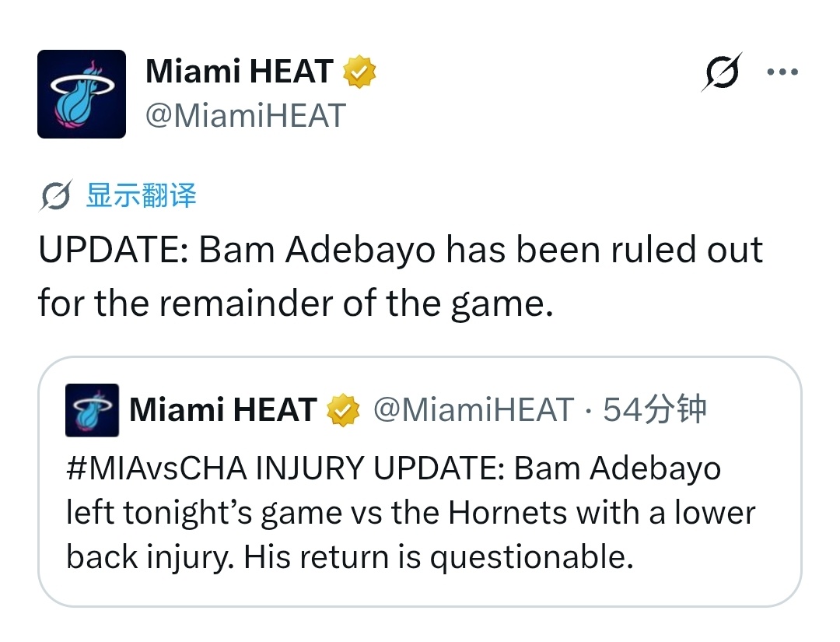Open the more options ellipsis menu
This screenshot has height=642, width=840.
coord(782,70)
